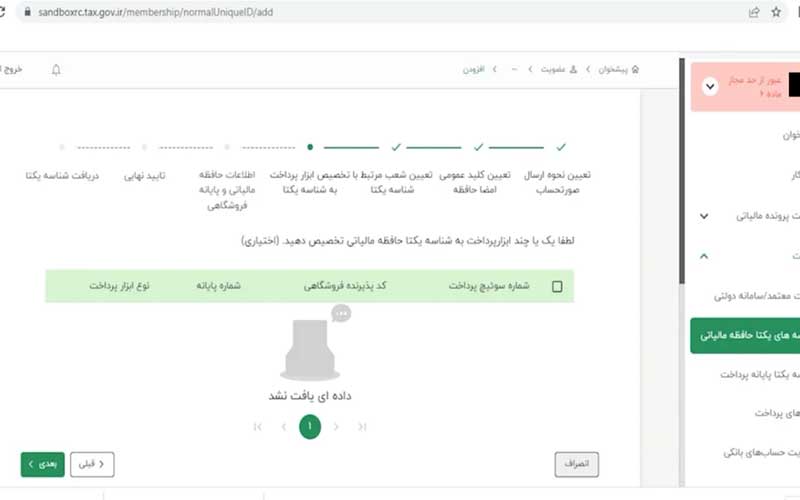Open شناسه های یکتا حافظه مالیاتی menu item
The image size is (800, 500).
pyautogui.click(x=745, y=336)
